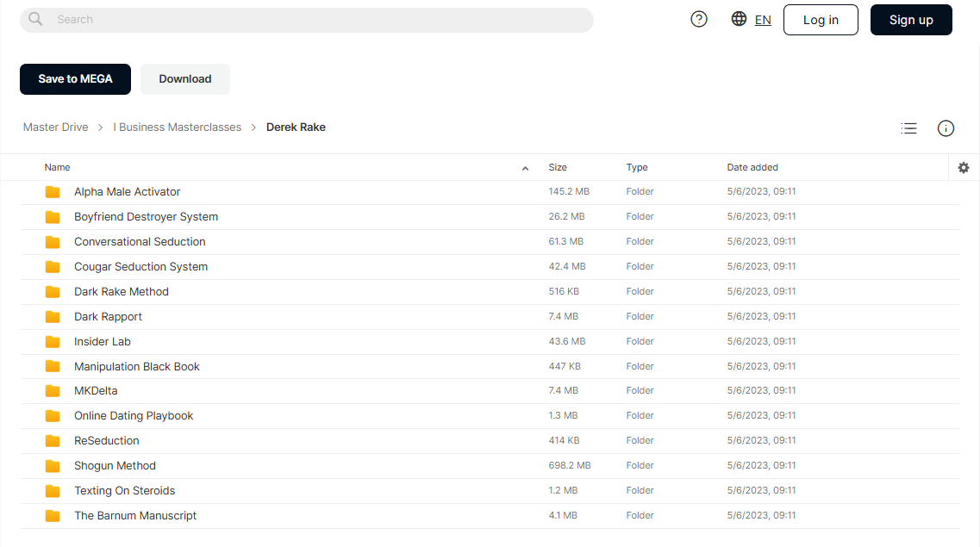Click the Alpha Male Activator folder icon

[53, 192]
